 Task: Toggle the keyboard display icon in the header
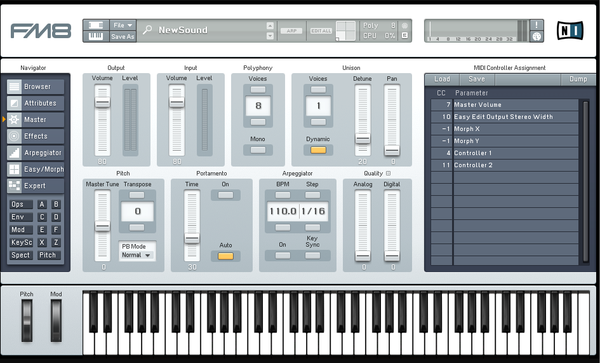[96, 36]
